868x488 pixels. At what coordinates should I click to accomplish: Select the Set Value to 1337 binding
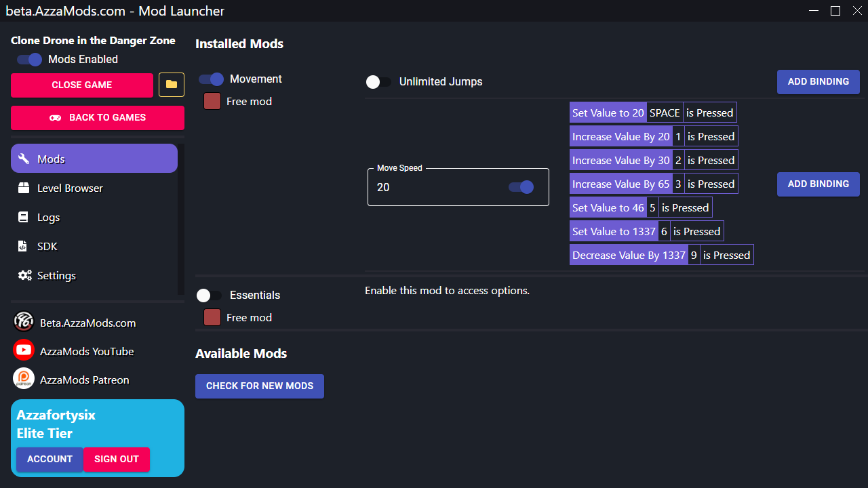(x=647, y=231)
